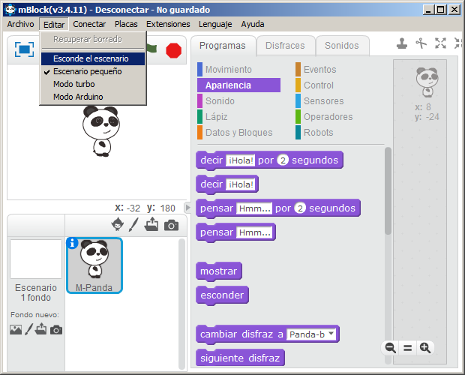The width and height of the screenshot is (465, 375).
Task: Paint a new sprite with brush icon
Action: 133,225
